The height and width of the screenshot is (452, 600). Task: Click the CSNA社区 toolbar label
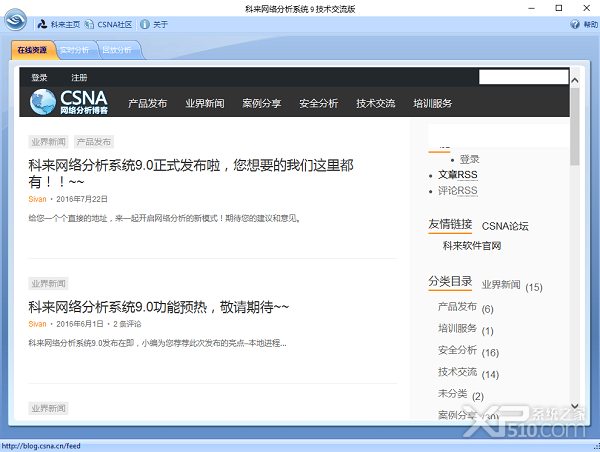pos(114,24)
